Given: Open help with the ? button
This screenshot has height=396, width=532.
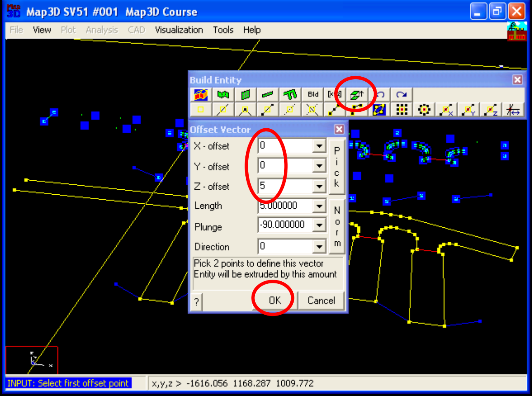Looking at the screenshot, I should click(x=197, y=302).
